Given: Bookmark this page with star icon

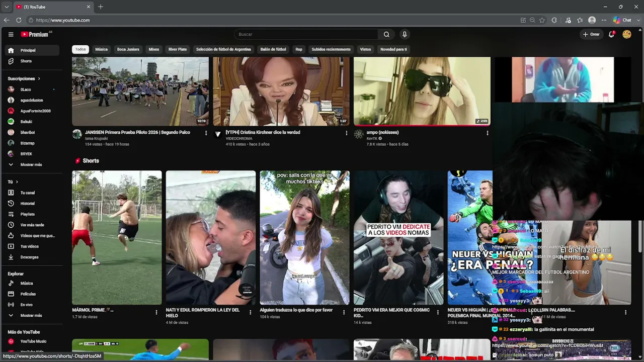Looking at the screenshot, I should pos(542,20).
